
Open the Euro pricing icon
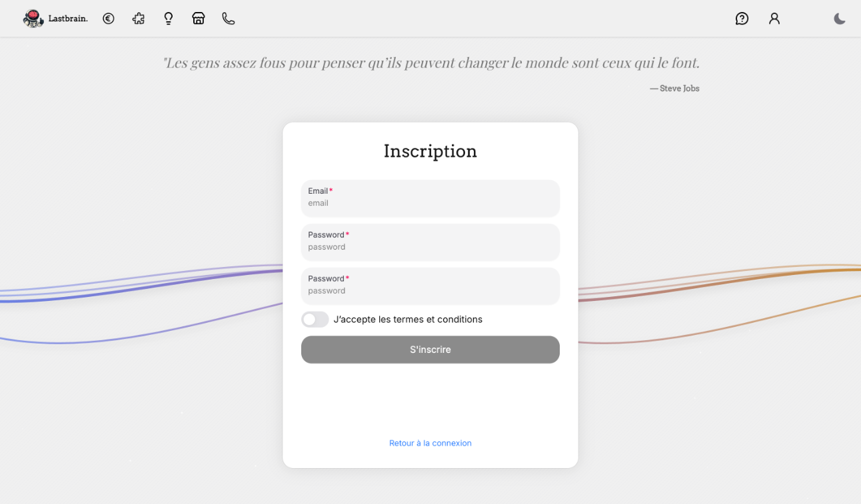point(108,18)
